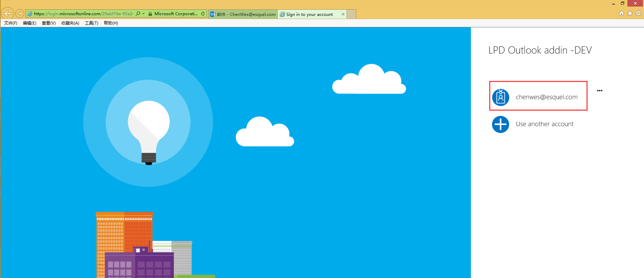Viewport: 644px width, 278px height.
Task: Open the 工具(T) menu
Action: [92, 23]
